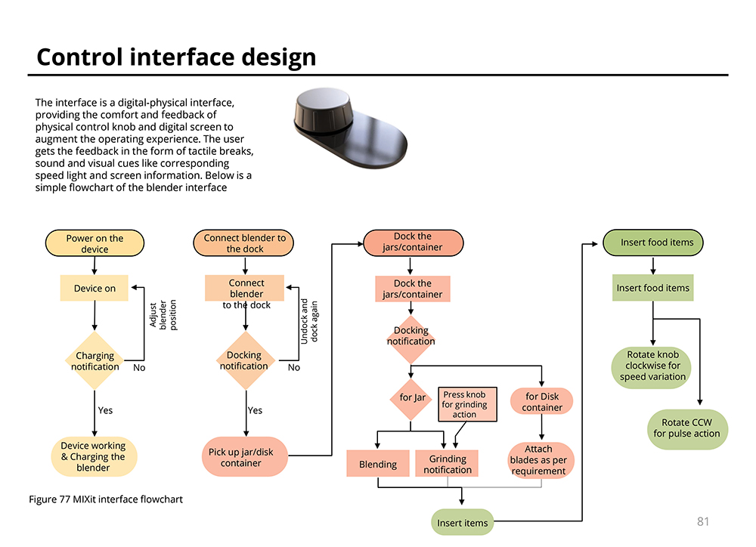
Task: Click the page number 81
Action: [702, 521]
